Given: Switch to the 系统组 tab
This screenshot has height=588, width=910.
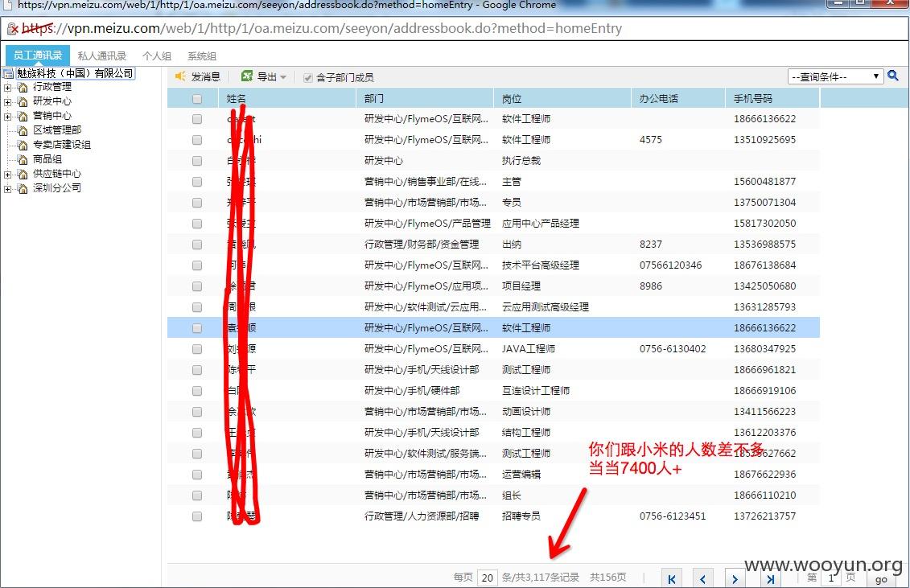Looking at the screenshot, I should (201, 56).
